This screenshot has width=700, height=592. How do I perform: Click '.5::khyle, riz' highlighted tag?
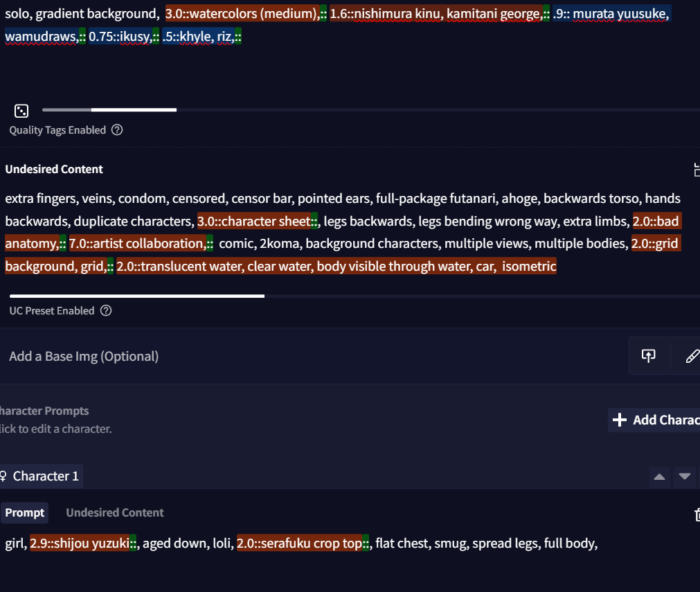198,37
